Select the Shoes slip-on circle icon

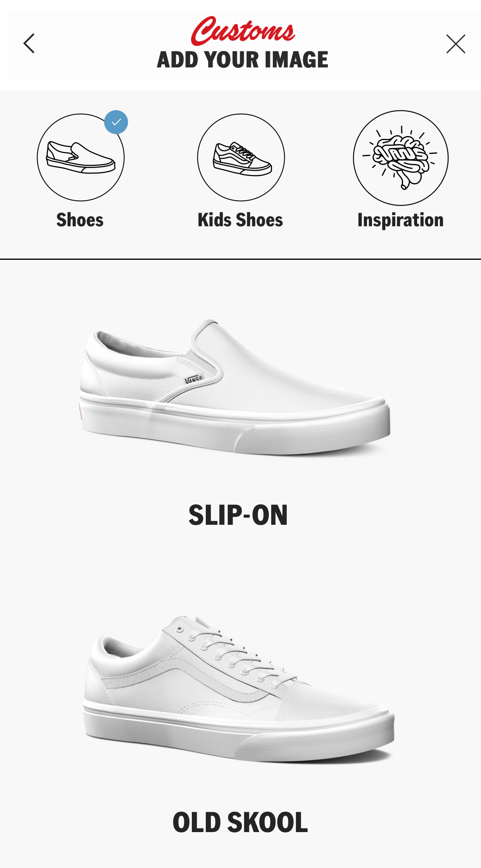(x=81, y=158)
